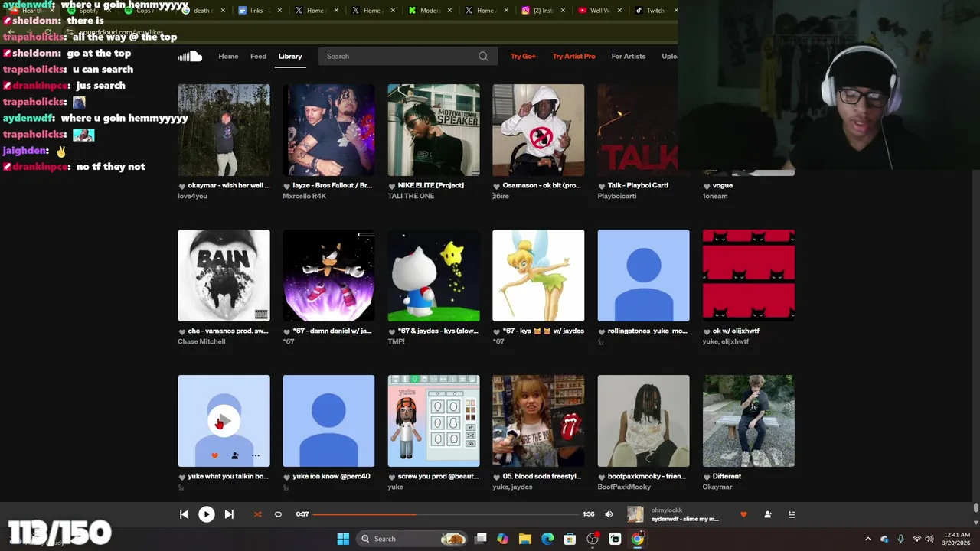Screen dimensions: 980x551
Task: Click heart on yuke what you talkin cover
Action: click(214, 455)
